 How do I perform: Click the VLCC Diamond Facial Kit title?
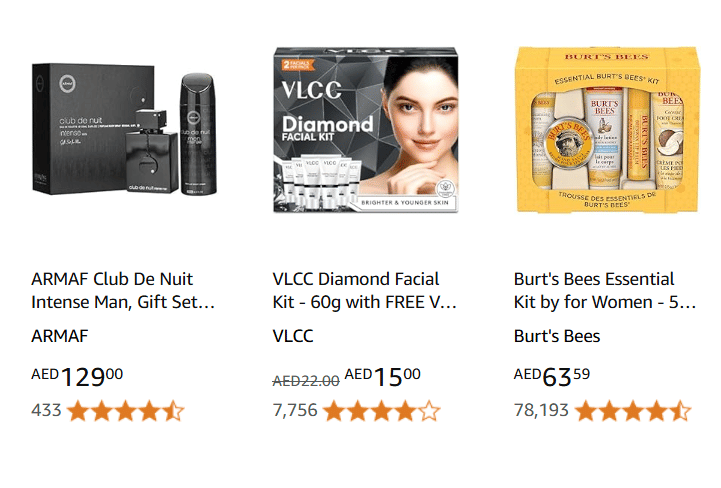click(365, 290)
